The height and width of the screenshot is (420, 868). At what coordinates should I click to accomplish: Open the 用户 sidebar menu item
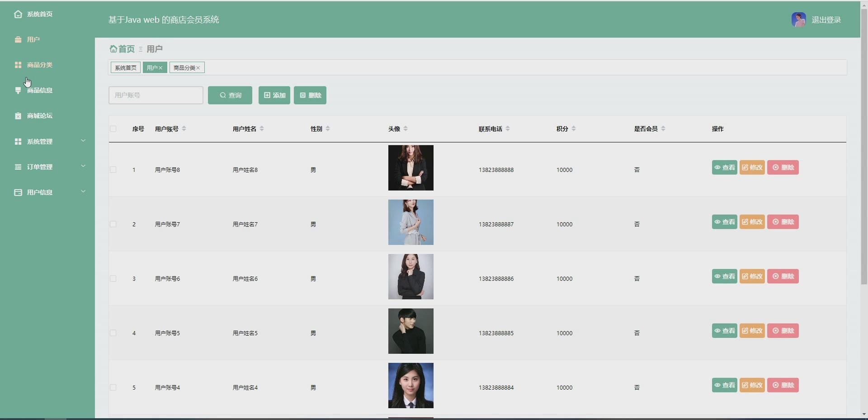[x=33, y=39]
